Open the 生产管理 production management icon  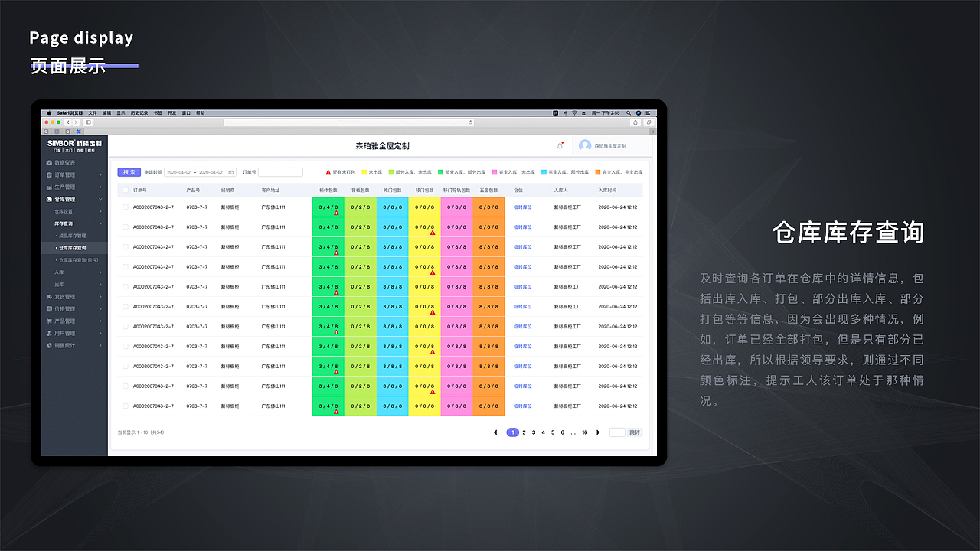50,186
